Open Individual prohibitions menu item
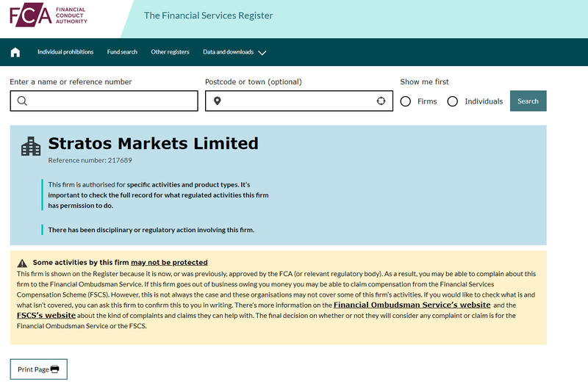Screen dimensions: 588x384 65,52
